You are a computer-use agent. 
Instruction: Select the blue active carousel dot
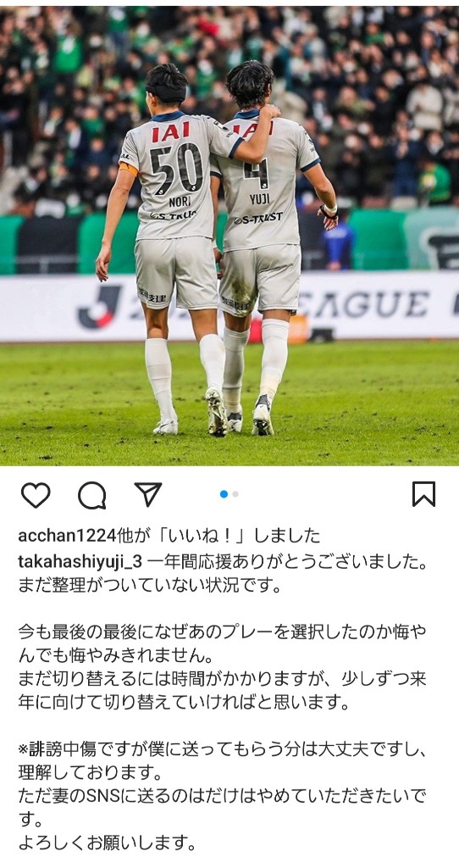(224, 494)
